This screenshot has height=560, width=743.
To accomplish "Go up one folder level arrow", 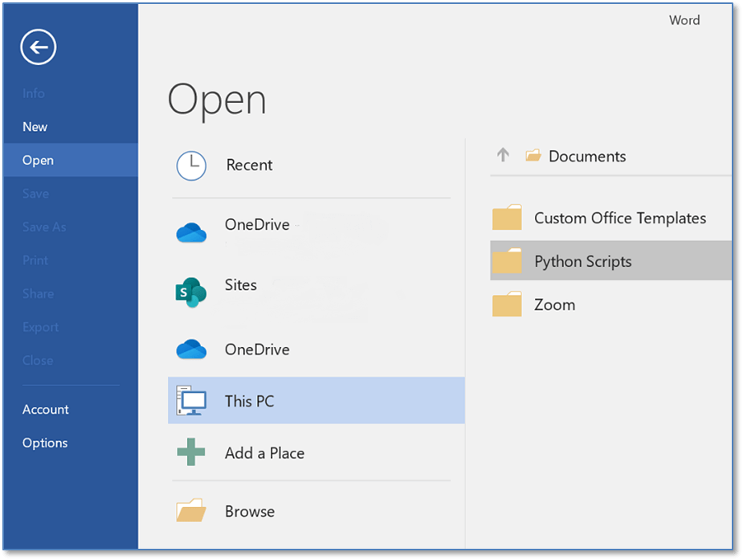I will [503, 155].
